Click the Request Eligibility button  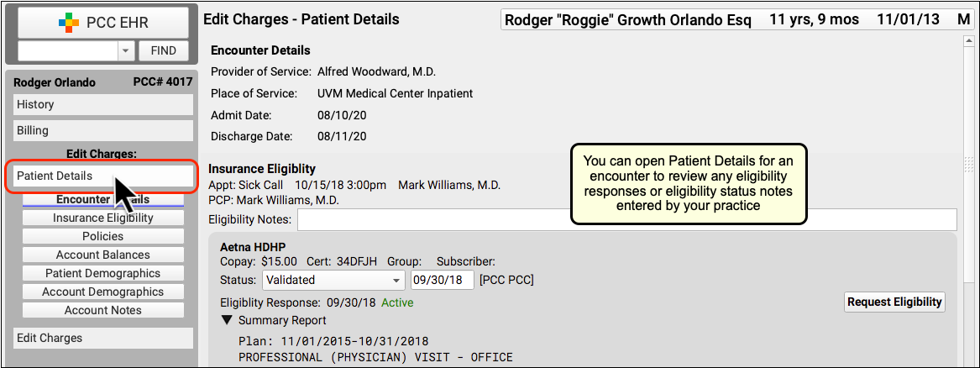894,302
